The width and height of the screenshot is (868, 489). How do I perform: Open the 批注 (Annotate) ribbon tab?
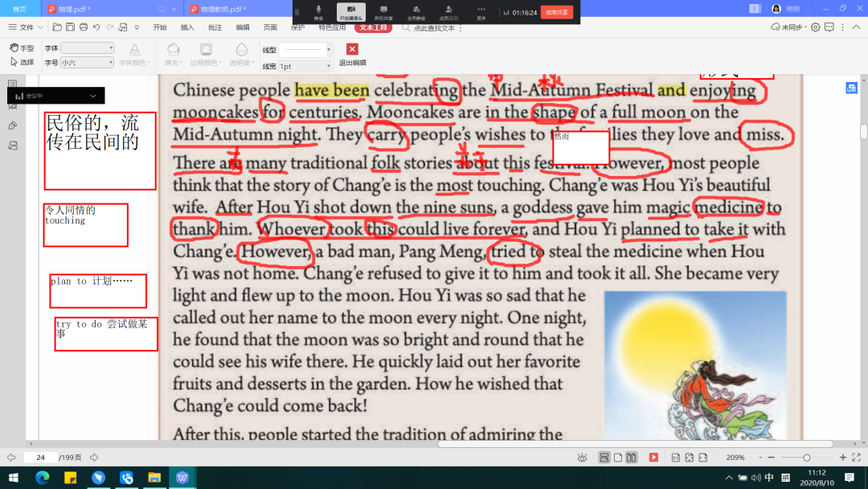click(215, 27)
